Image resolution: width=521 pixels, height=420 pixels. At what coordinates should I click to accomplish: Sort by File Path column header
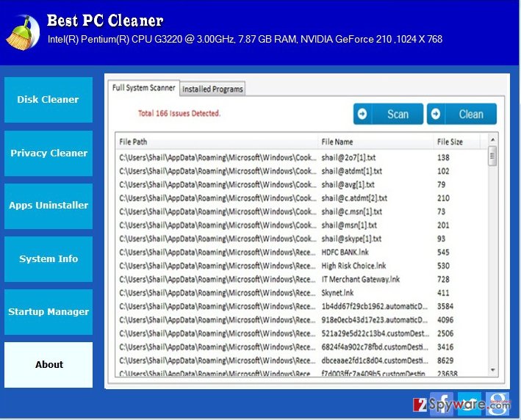(217, 142)
